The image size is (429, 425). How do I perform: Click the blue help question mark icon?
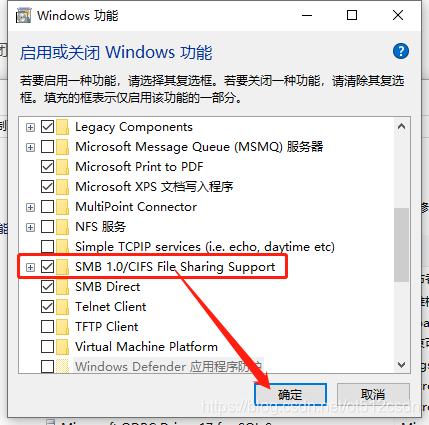click(x=401, y=51)
